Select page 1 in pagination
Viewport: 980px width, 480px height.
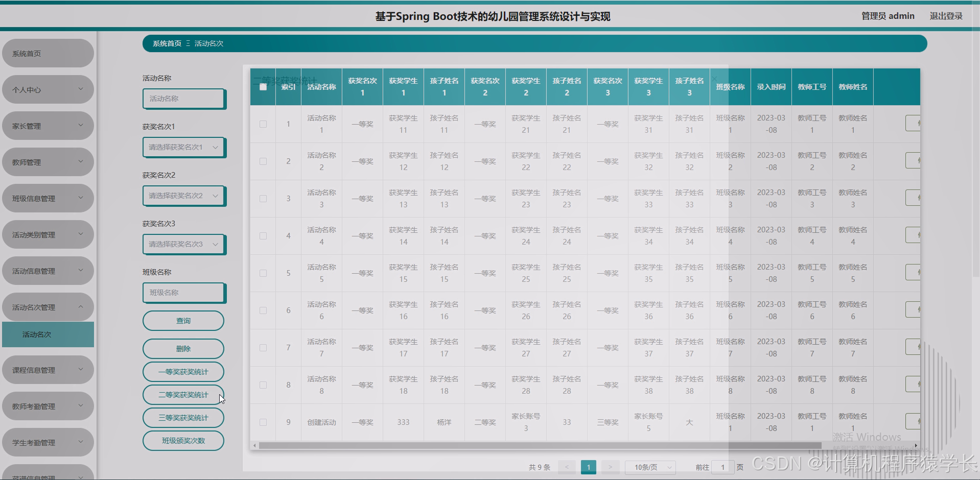pyautogui.click(x=589, y=467)
